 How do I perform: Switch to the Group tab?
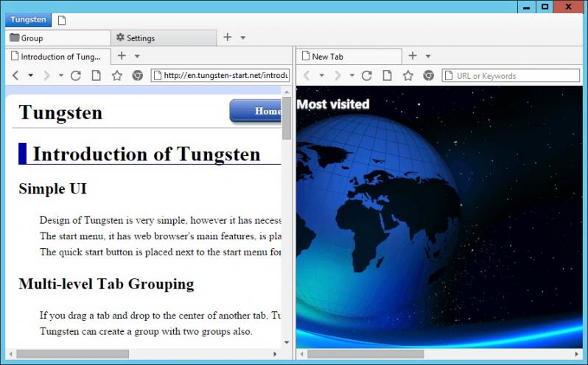click(58, 38)
